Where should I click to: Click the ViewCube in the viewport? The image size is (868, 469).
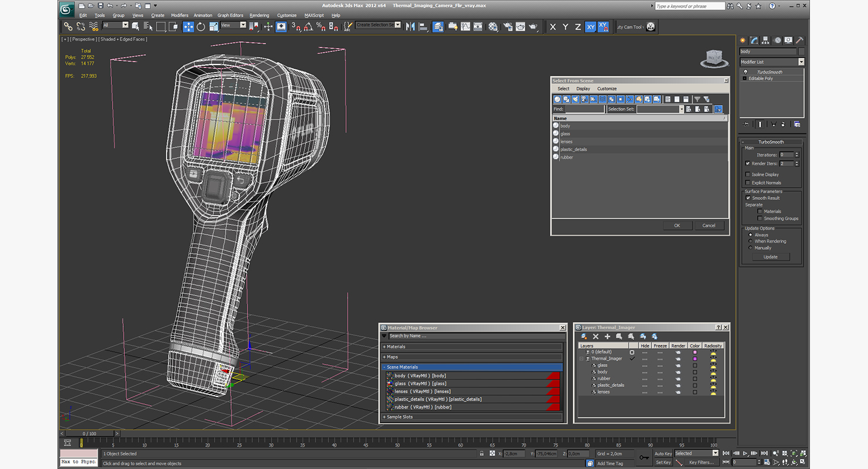[x=715, y=57]
